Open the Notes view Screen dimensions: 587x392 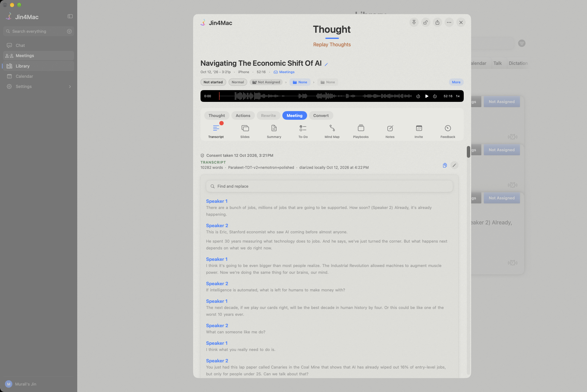click(x=390, y=131)
